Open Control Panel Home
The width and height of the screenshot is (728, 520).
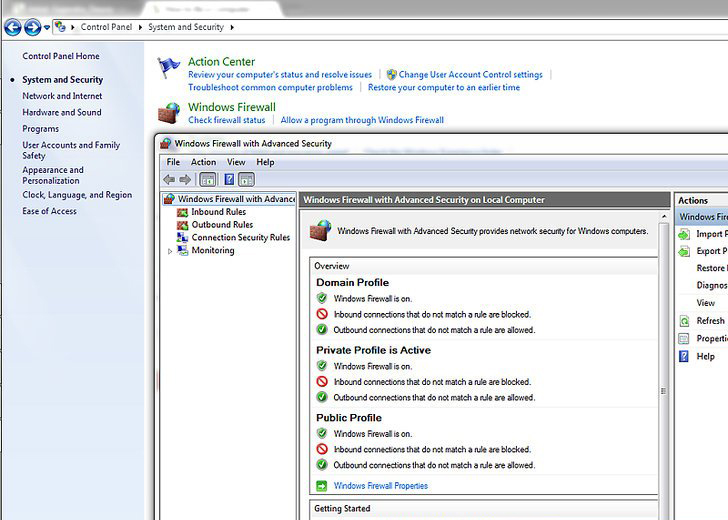[x=61, y=56]
